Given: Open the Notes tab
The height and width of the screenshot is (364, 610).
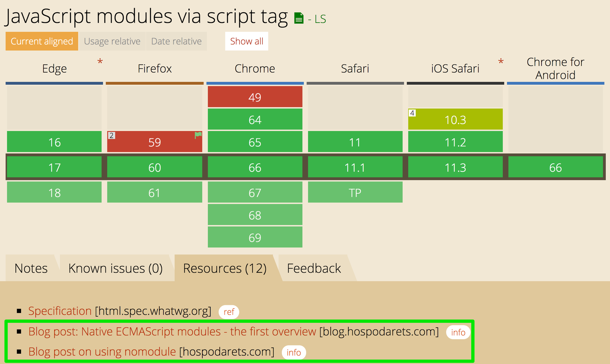Looking at the screenshot, I should [x=31, y=268].
